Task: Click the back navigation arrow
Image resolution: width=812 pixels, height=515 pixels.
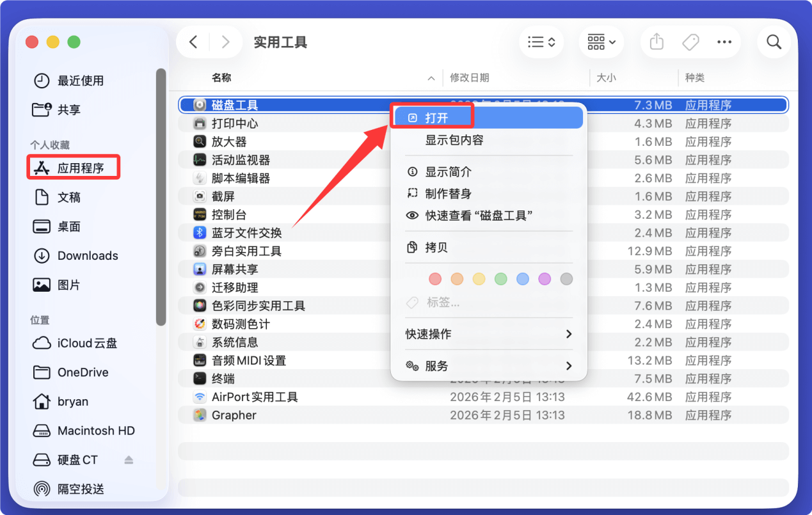Action: click(x=193, y=42)
